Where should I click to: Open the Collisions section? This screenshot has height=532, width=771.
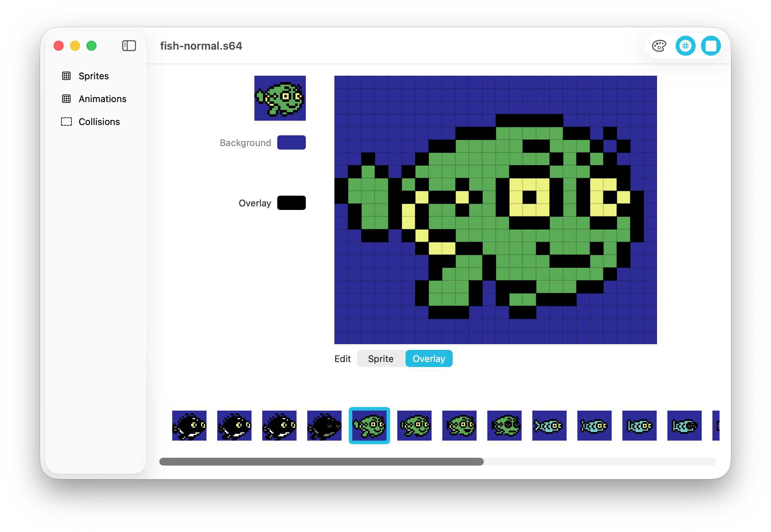click(x=99, y=122)
